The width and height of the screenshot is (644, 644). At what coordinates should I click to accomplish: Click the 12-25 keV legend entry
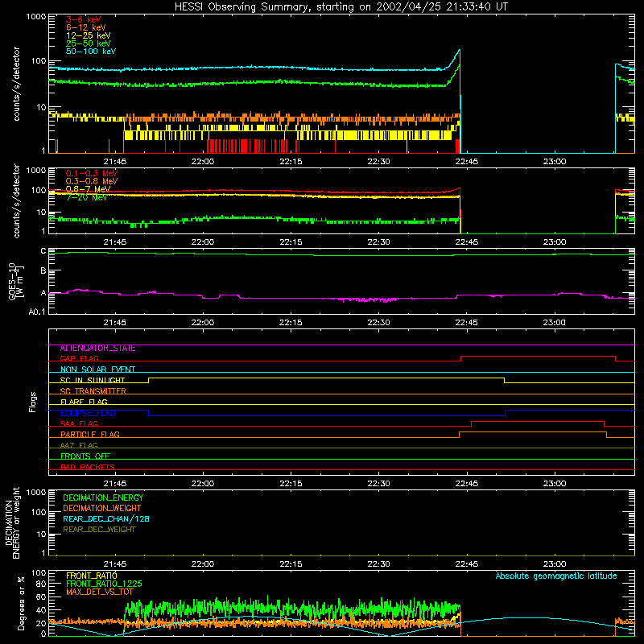89,35
